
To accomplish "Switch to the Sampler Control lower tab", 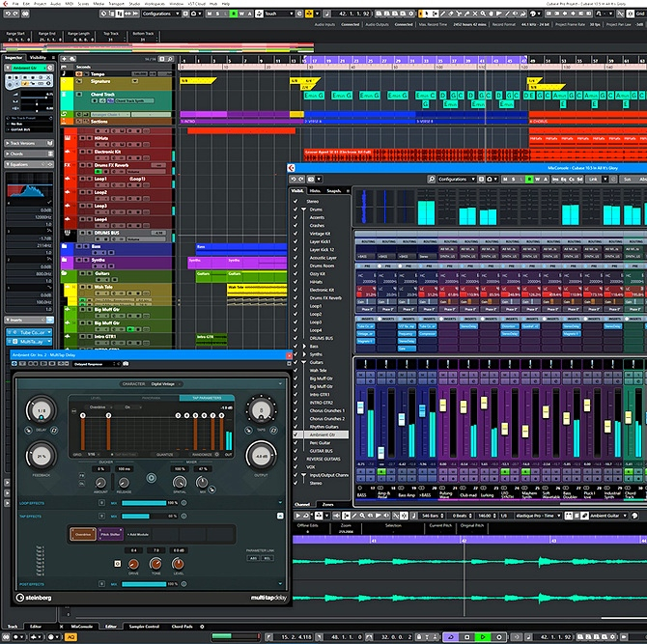I will coord(144,627).
